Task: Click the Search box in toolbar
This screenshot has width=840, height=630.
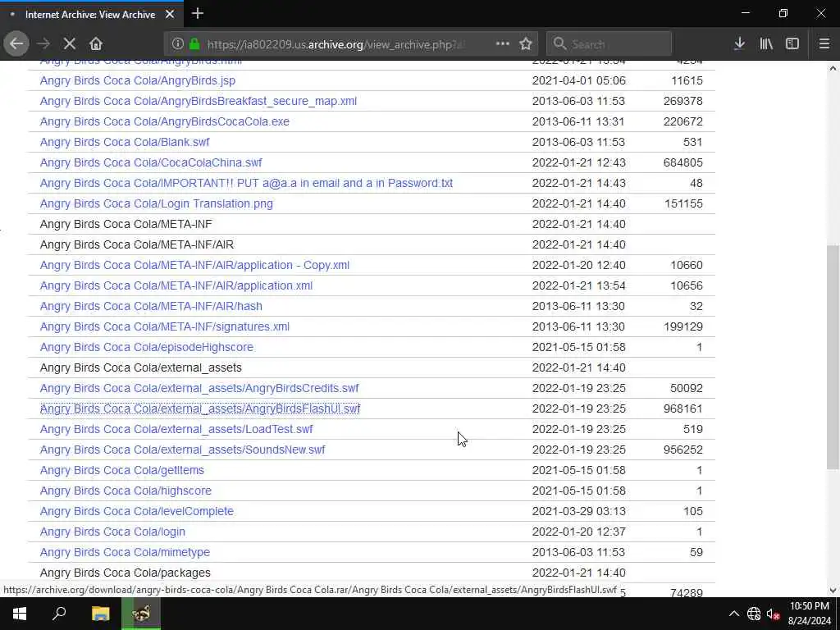Action: coord(609,44)
